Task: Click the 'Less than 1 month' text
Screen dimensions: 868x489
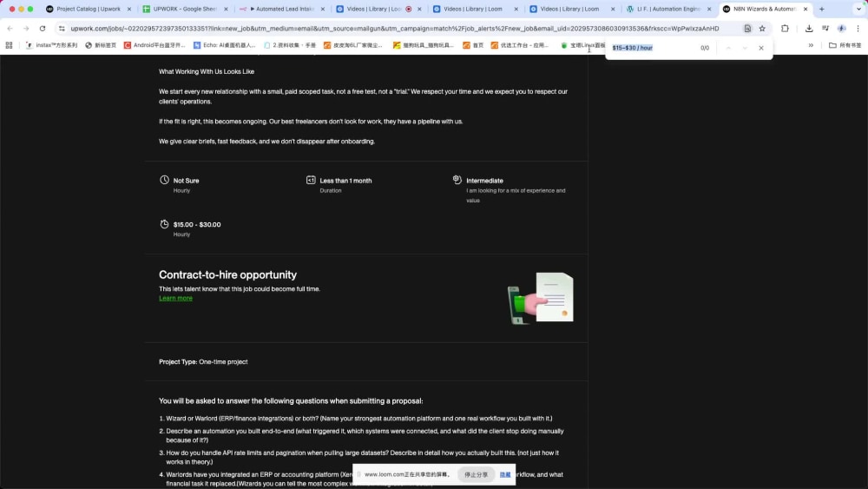Action: [345, 181]
